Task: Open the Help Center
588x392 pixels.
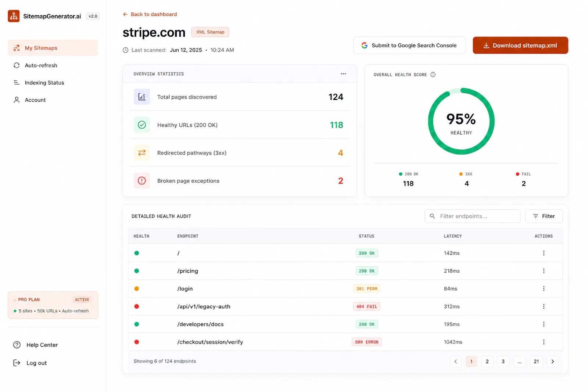Action: [x=36, y=345]
